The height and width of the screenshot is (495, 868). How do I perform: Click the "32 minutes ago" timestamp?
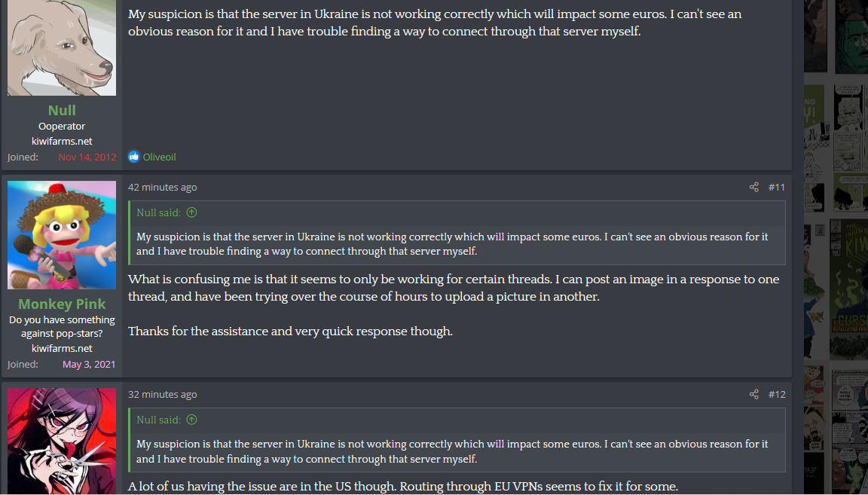pos(162,394)
